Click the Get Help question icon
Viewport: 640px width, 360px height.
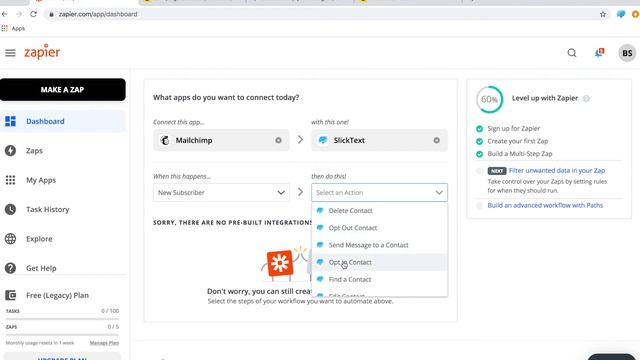click(x=10, y=268)
